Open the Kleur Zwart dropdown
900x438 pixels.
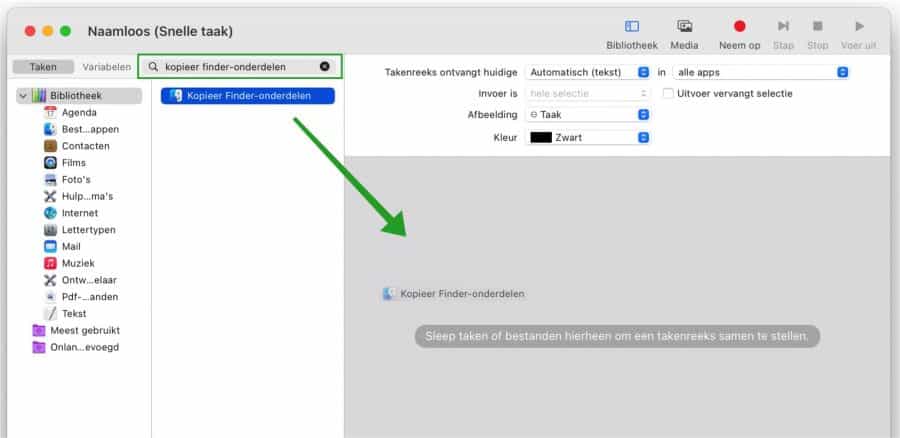click(x=588, y=138)
